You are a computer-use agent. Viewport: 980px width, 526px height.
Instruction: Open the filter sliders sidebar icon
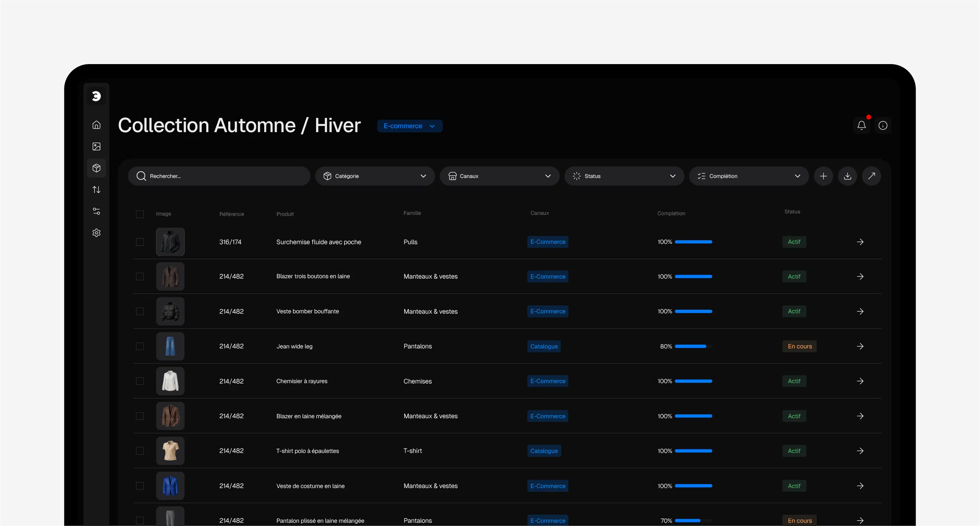(96, 211)
